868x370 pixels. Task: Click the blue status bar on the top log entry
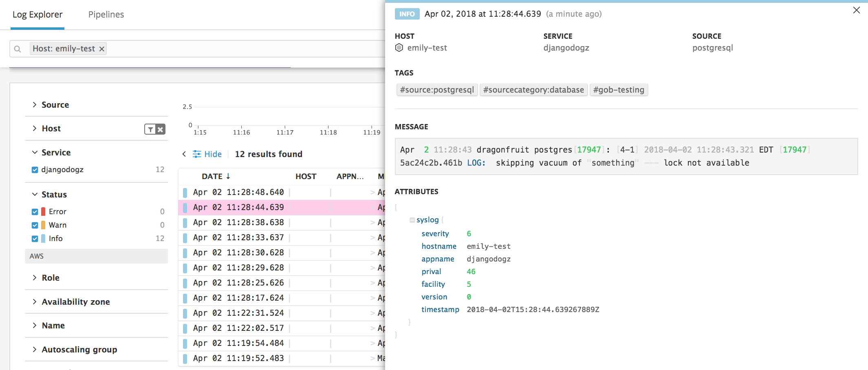pos(185,192)
